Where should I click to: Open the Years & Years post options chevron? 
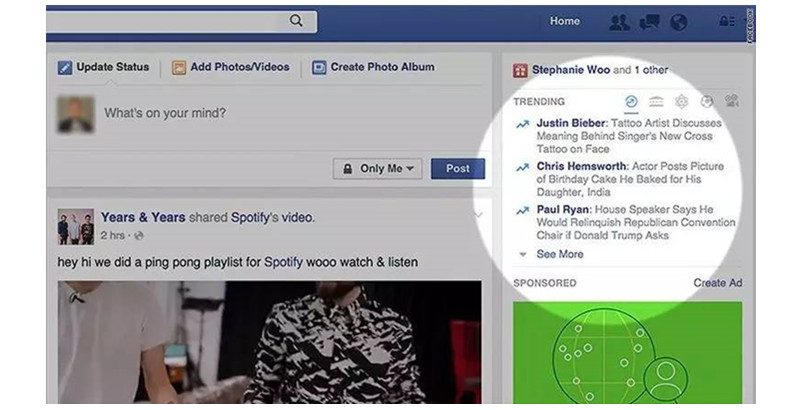(478, 215)
